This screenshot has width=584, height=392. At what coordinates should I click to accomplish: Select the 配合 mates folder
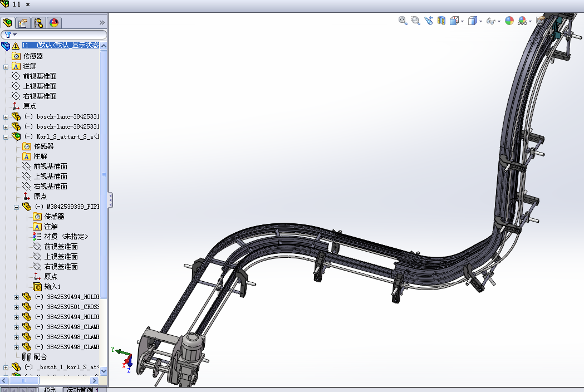point(40,357)
